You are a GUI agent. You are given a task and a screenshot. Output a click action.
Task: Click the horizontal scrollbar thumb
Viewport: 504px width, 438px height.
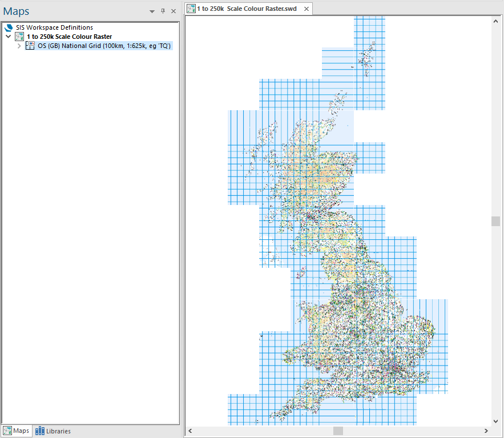(338, 431)
